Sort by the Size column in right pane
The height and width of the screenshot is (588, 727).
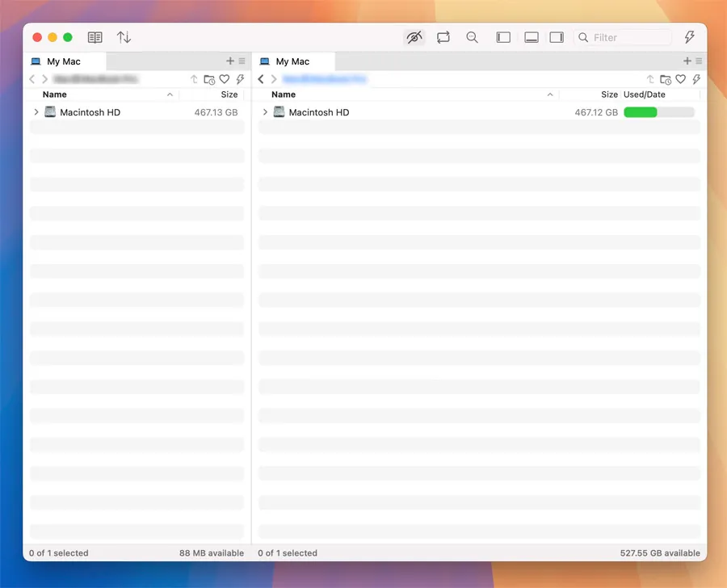(x=608, y=94)
